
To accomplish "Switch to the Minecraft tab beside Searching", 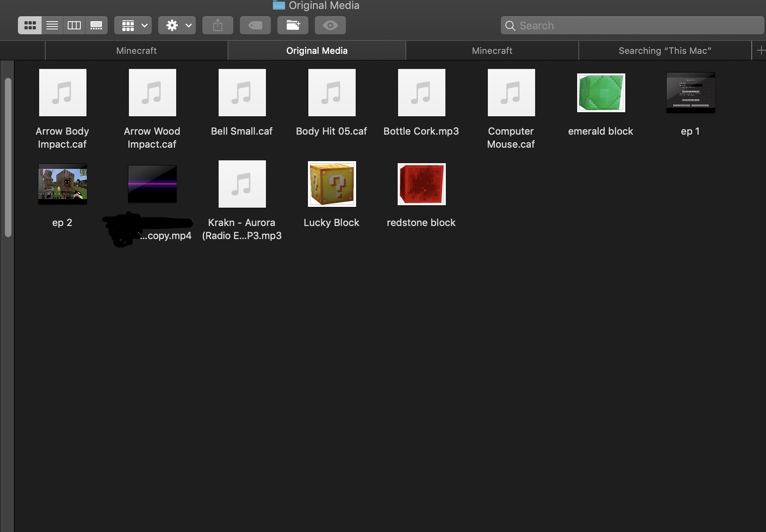I will coord(492,51).
